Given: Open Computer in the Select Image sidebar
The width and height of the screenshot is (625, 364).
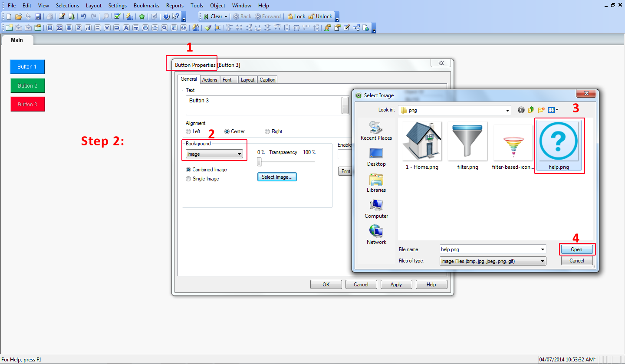Looking at the screenshot, I should pyautogui.click(x=376, y=209).
